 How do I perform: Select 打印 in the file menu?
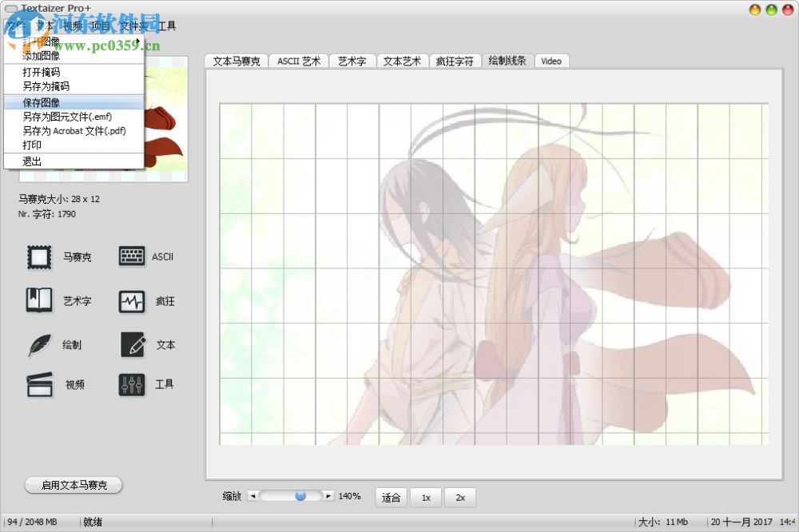tap(33, 145)
